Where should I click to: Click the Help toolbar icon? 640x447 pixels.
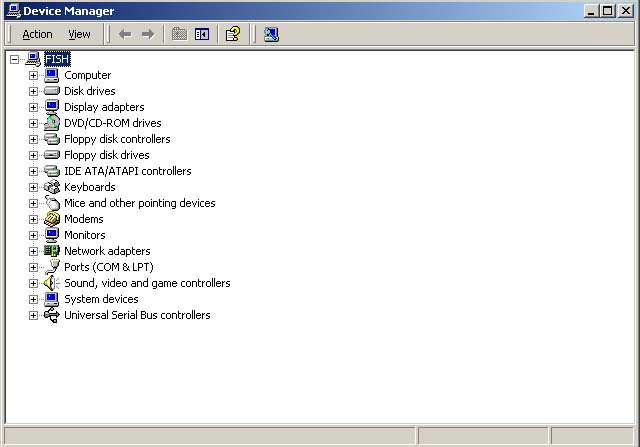point(232,34)
